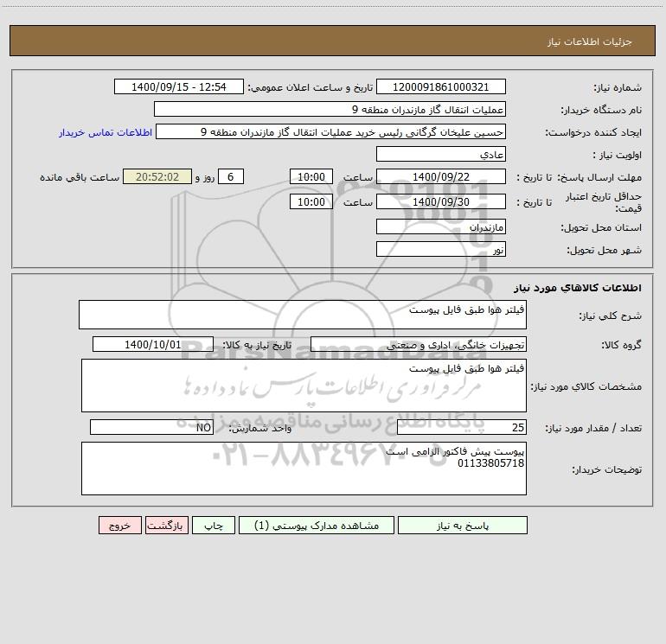Screen dimensions: 666x644
Task: Click the 'شرح کلی نیاز:' label
Action: click(x=611, y=316)
